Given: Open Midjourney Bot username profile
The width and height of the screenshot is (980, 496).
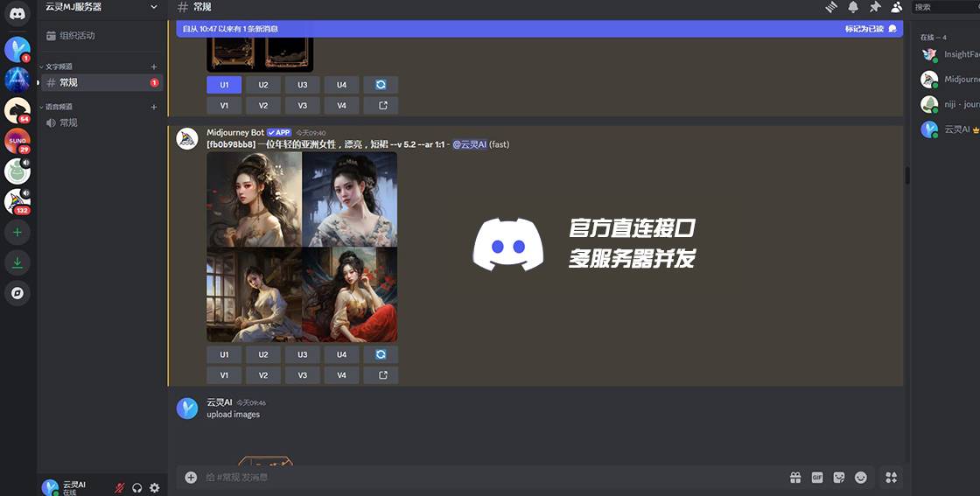Looking at the screenshot, I should [235, 132].
